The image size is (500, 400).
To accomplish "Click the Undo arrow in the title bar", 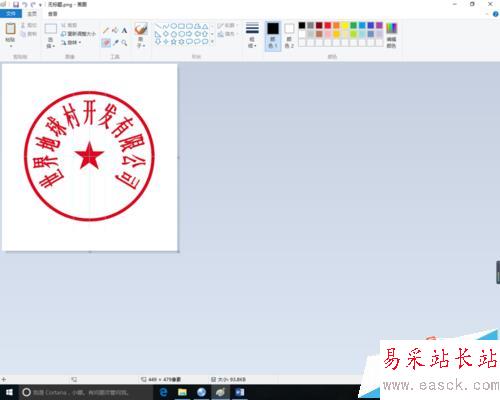I will (x=25, y=5).
